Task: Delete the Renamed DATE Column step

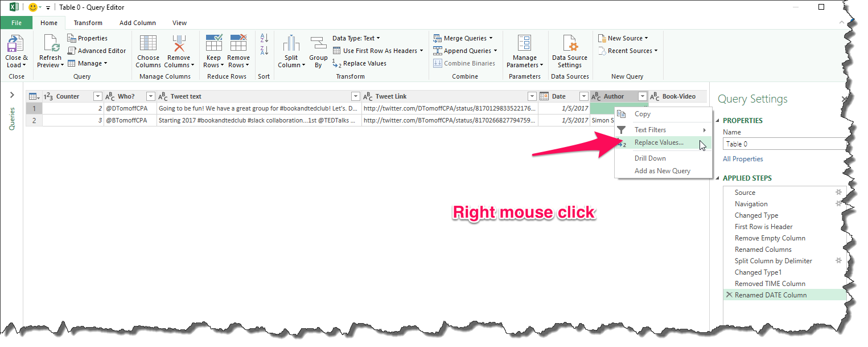Action: [x=729, y=295]
